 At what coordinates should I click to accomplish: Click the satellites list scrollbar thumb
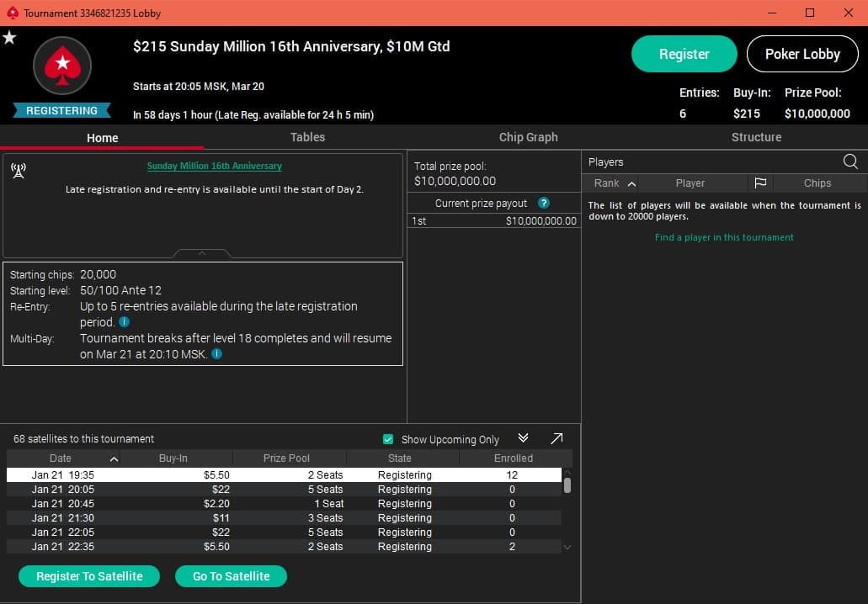point(567,485)
